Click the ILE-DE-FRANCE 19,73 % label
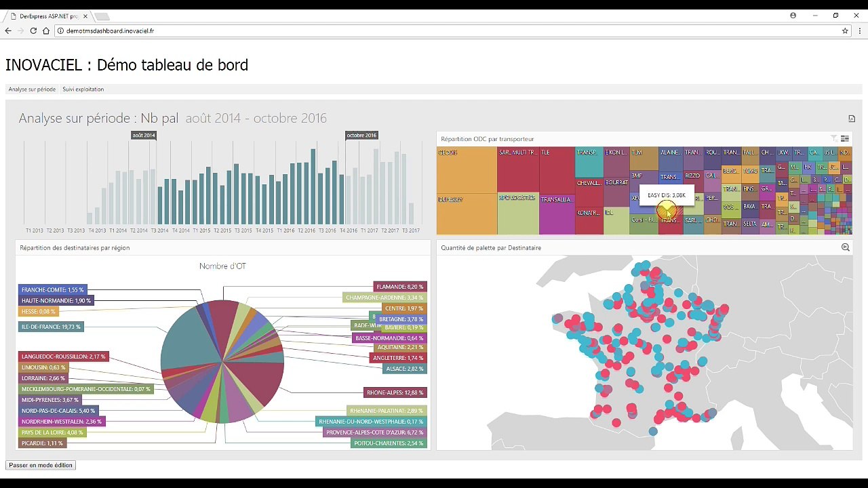This screenshot has height=488, width=868. coord(51,327)
